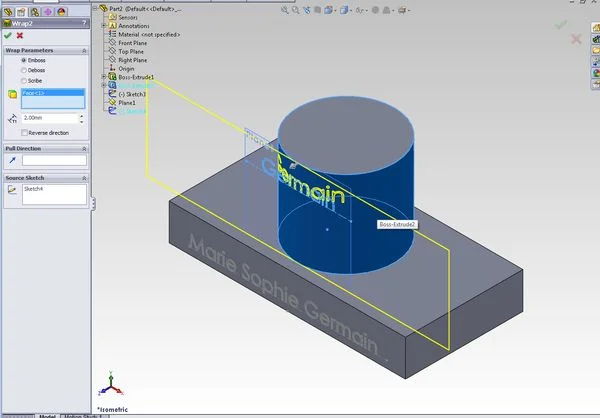Expand the Annotations folder in tree
600x418 pixels.
[x=104, y=26]
